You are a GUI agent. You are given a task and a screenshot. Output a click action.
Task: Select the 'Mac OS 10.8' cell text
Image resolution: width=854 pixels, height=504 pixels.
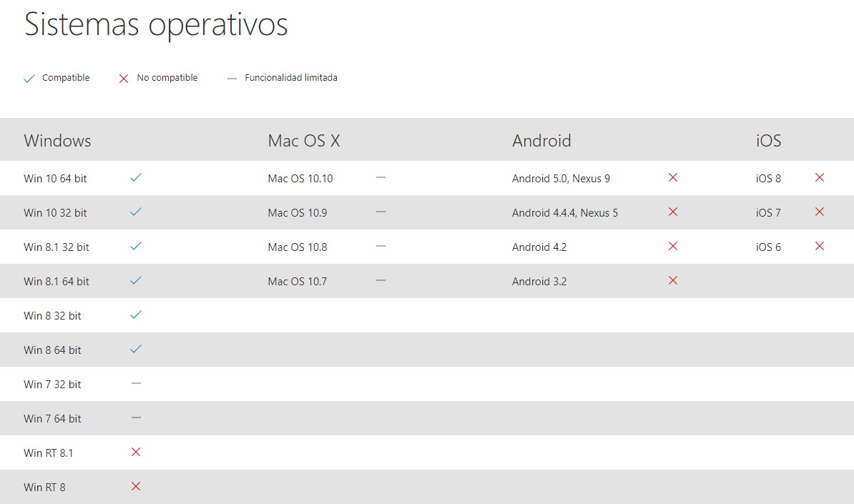(298, 247)
